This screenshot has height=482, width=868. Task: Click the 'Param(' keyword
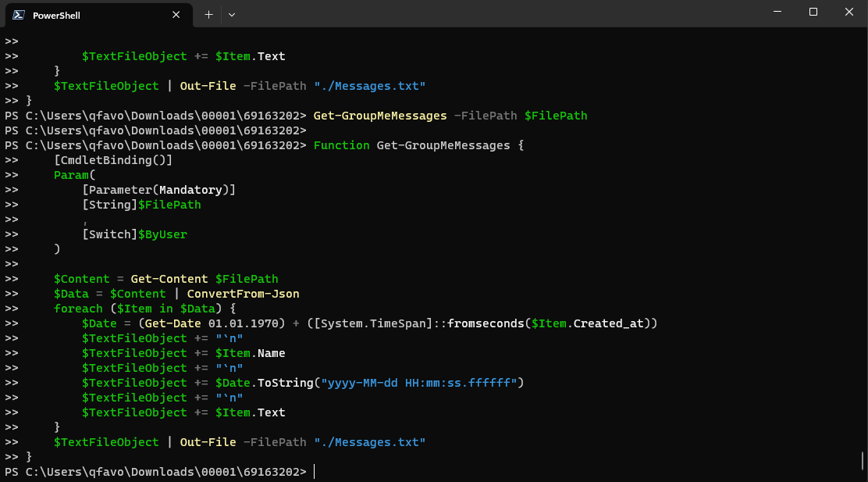click(x=75, y=176)
